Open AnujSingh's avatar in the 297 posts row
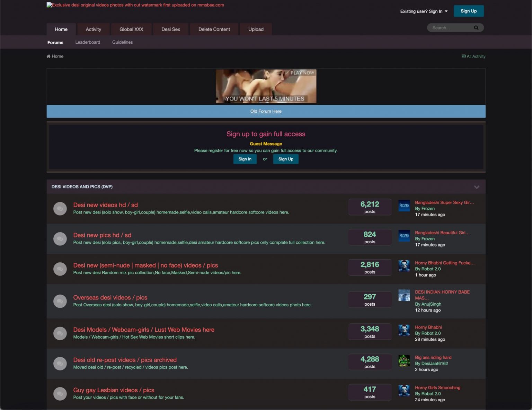 (x=404, y=295)
